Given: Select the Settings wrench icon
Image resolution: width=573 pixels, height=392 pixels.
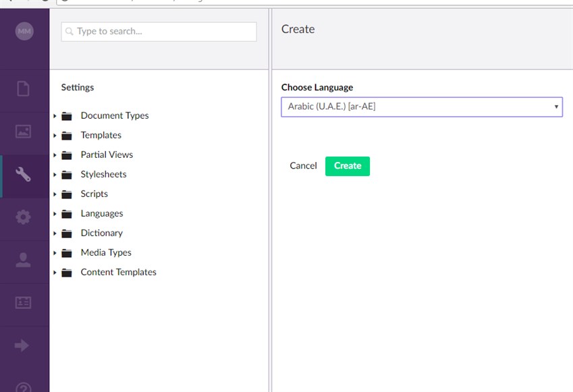Looking at the screenshot, I should 25,175.
